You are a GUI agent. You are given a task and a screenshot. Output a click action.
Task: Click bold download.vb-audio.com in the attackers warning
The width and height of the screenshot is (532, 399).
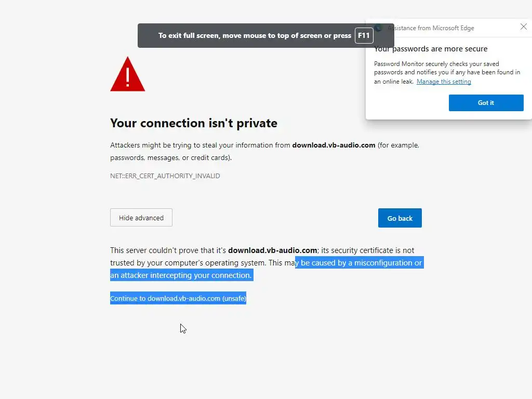[x=334, y=145]
